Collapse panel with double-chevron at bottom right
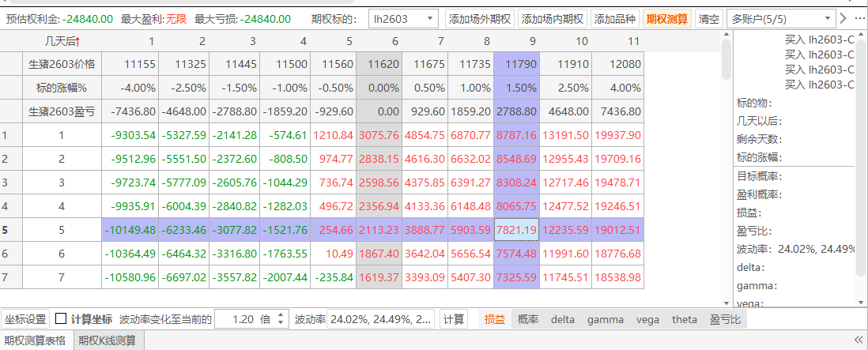The height and width of the screenshot is (350, 868). pos(859,341)
